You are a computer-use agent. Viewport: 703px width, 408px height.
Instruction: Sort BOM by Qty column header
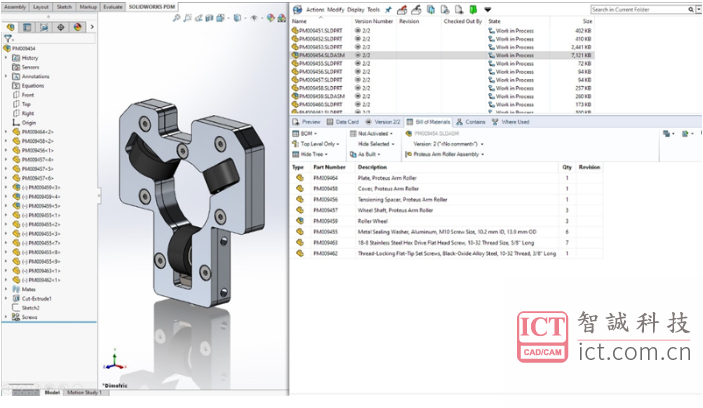tap(567, 167)
